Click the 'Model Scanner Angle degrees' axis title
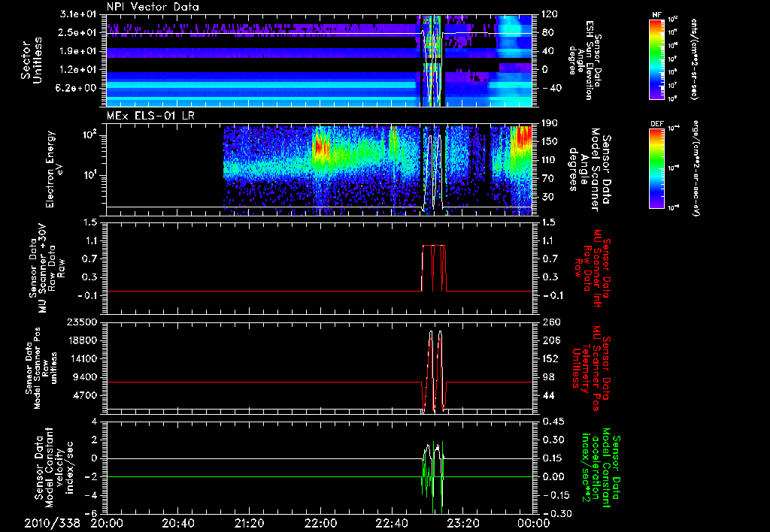This screenshot has height=532, width=770. pyautogui.click(x=589, y=170)
